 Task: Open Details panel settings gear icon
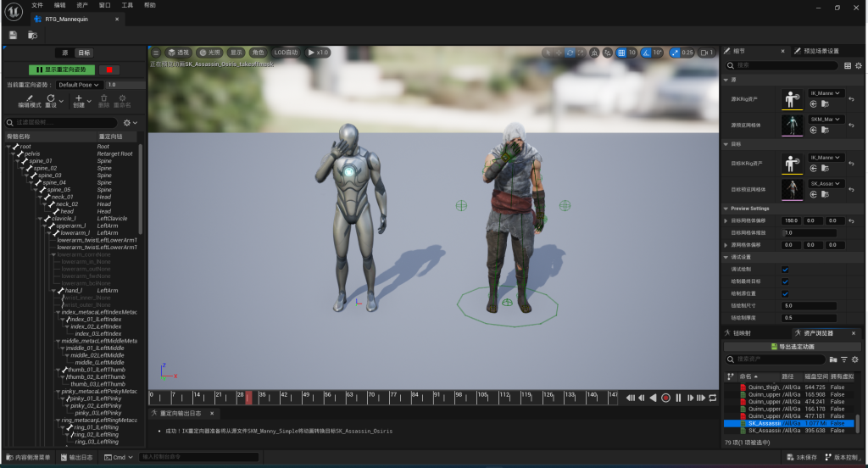tap(859, 65)
